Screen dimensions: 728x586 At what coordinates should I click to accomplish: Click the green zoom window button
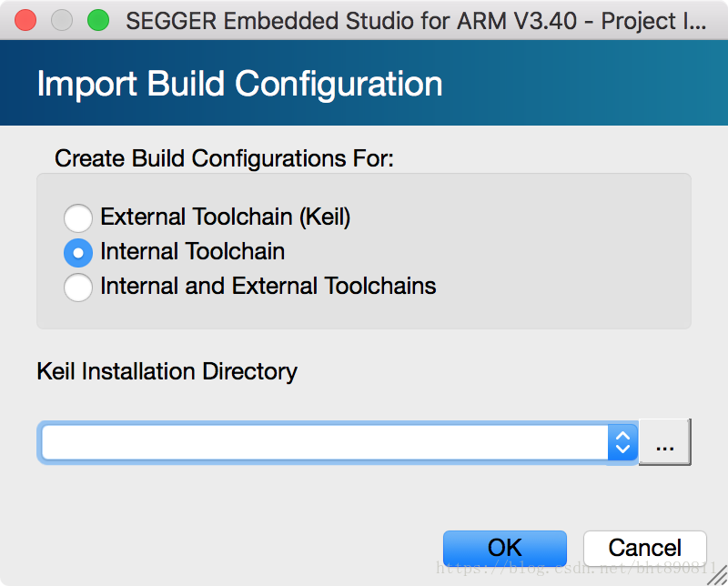98,20
